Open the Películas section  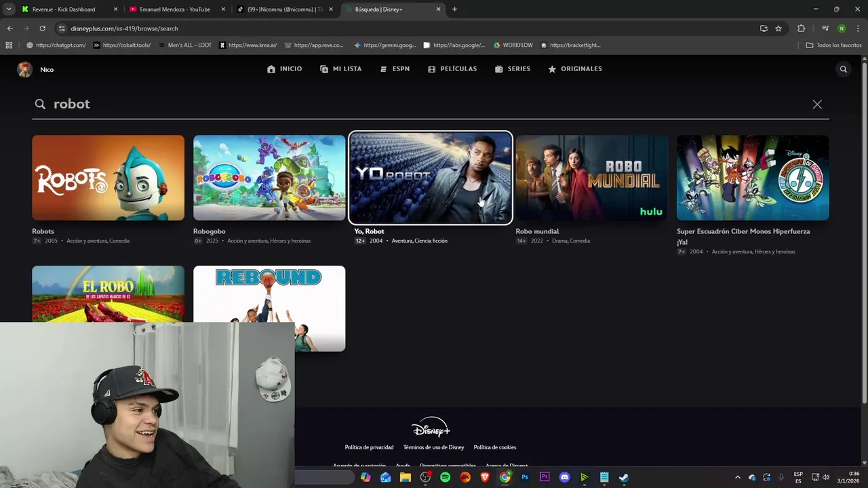pos(452,69)
